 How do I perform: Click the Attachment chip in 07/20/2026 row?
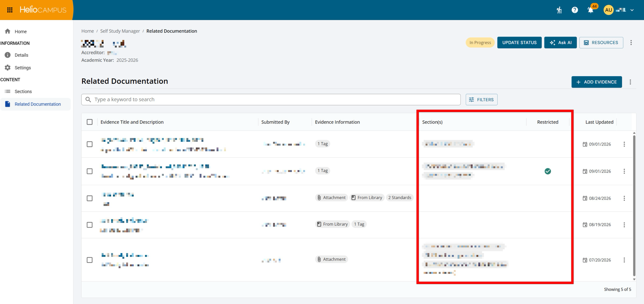coord(331,259)
